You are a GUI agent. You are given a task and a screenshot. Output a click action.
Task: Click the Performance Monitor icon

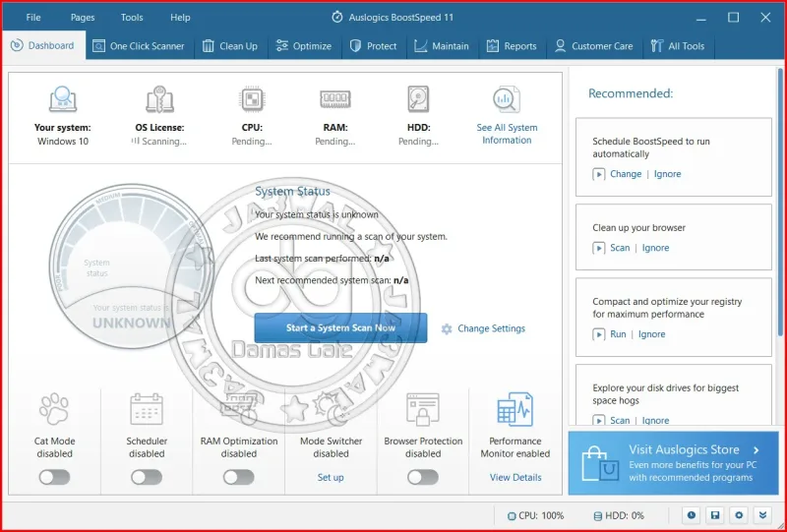point(515,409)
